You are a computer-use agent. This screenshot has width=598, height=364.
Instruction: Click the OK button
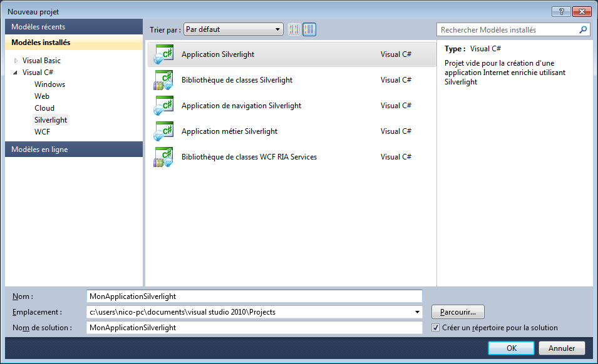tap(511, 348)
